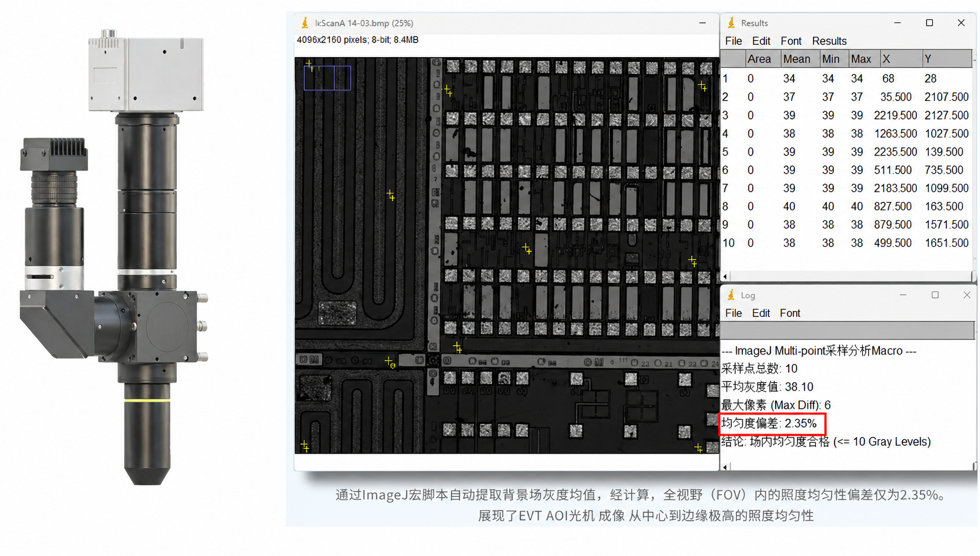Click the log conclusion line 场内均匀度合格
This screenshot has height=556, width=980.
pos(826,442)
